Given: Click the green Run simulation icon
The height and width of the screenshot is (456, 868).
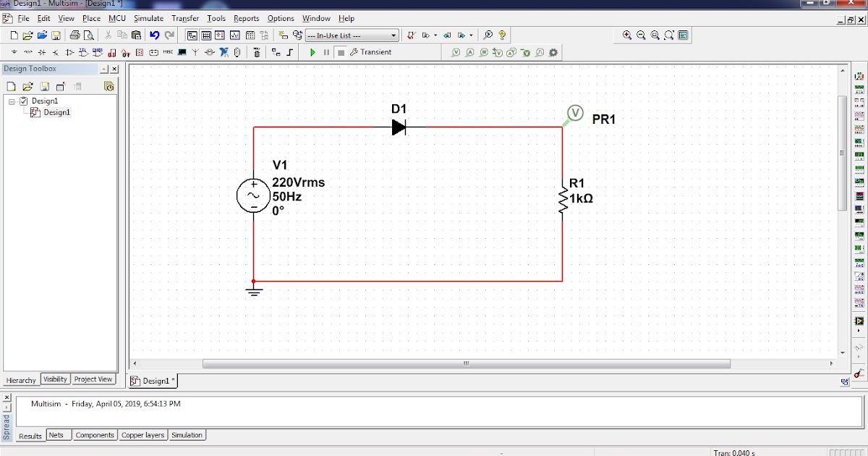Looking at the screenshot, I should pyautogui.click(x=313, y=51).
